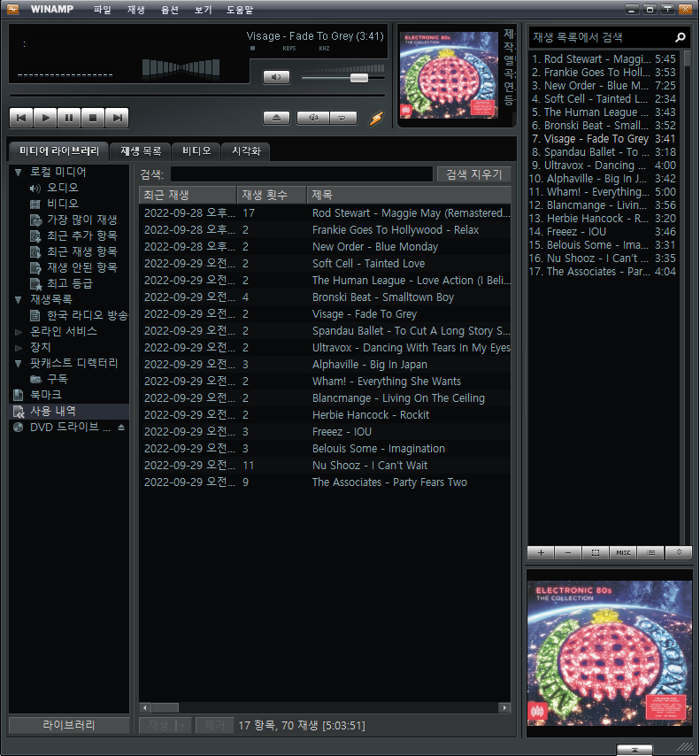
Task: Click the lightning bolt icon
Action: pyautogui.click(x=376, y=118)
